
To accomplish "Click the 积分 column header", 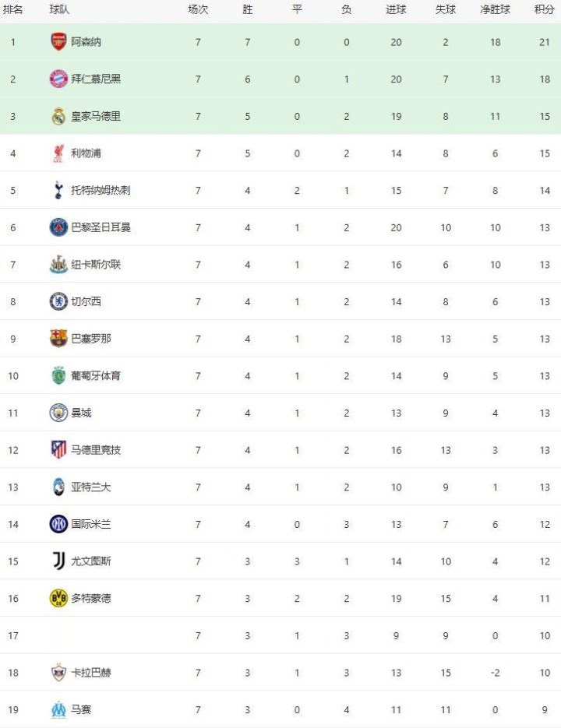I will tap(544, 10).
